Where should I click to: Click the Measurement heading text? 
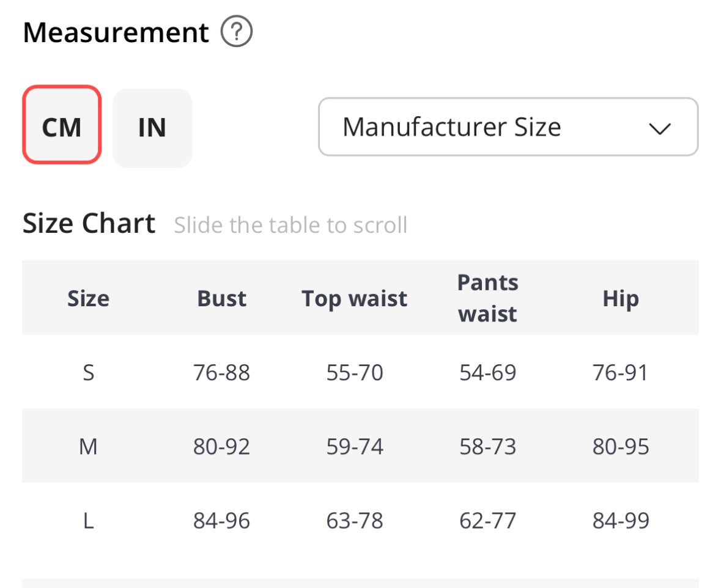click(x=116, y=32)
